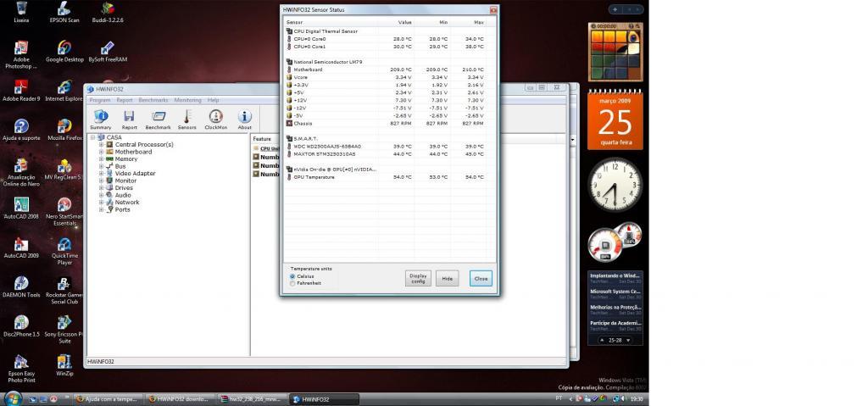Click the Hide button in Sensor Status

[x=448, y=279]
